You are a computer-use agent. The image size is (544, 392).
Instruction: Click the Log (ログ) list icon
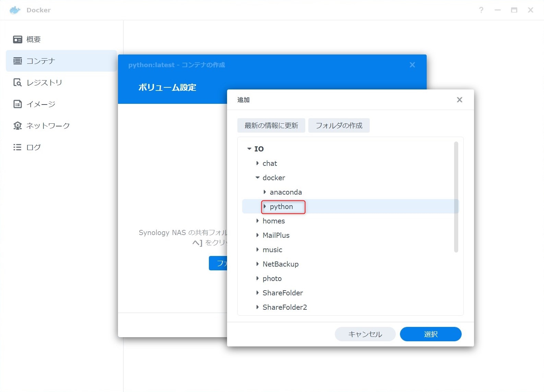pyautogui.click(x=17, y=147)
